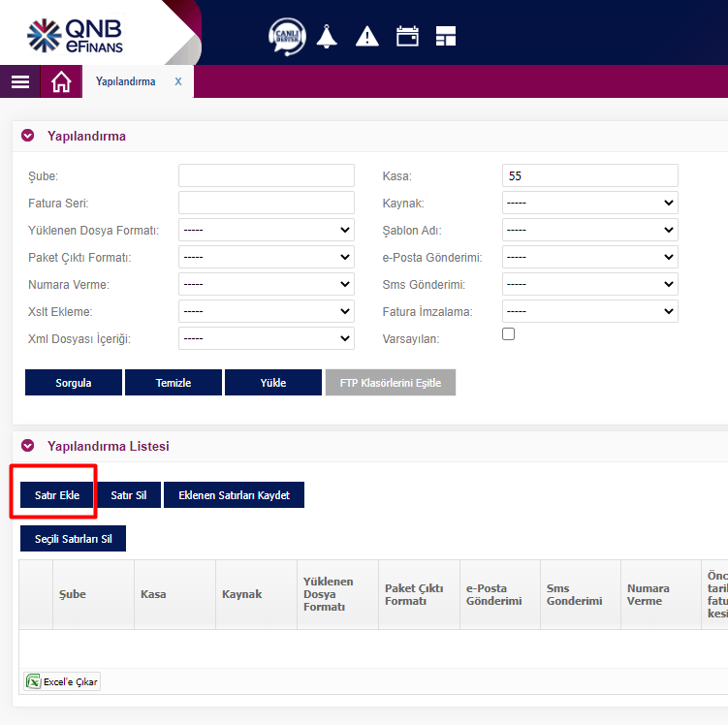Open the Kaynak dropdown
The image size is (728, 725).
click(x=589, y=203)
